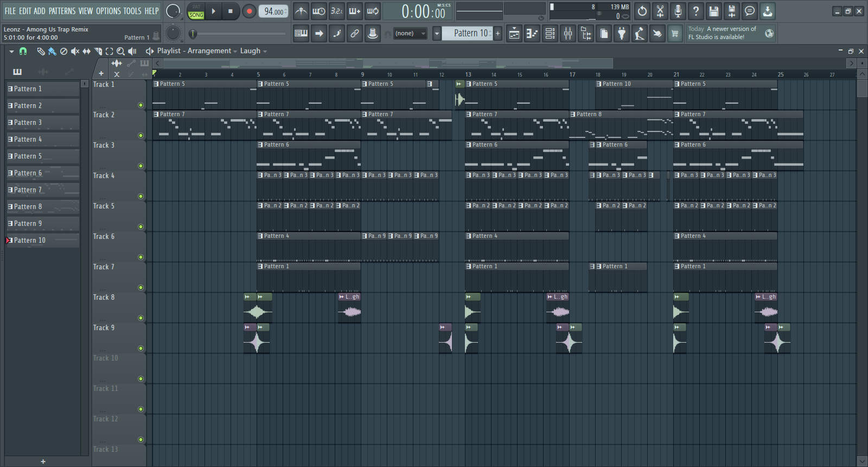Toggle the metronome
The width and height of the screenshot is (868, 467).
pos(301,11)
